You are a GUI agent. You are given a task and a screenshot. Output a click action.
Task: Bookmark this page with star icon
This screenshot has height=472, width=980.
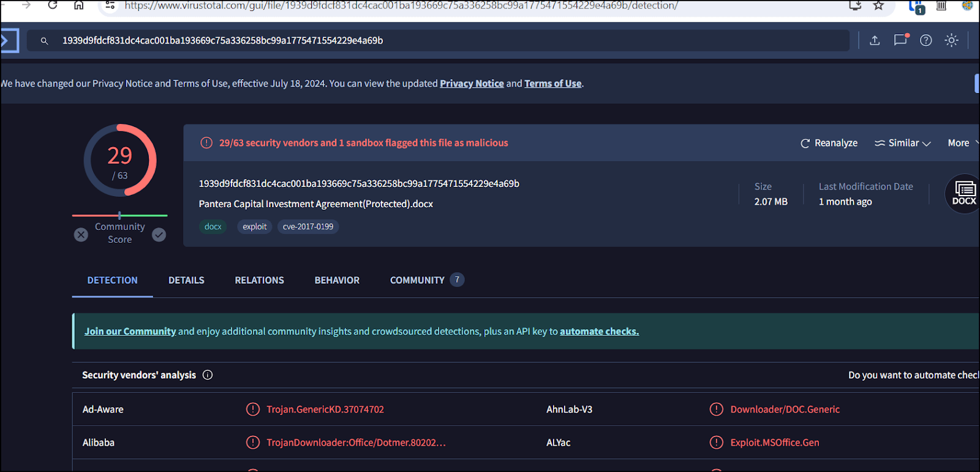878,6
